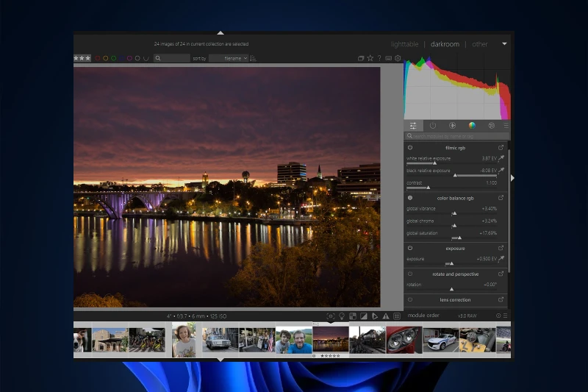Open the base modules group tab
The image size is (588, 392).
pyautogui.click(x=452, y=126)
